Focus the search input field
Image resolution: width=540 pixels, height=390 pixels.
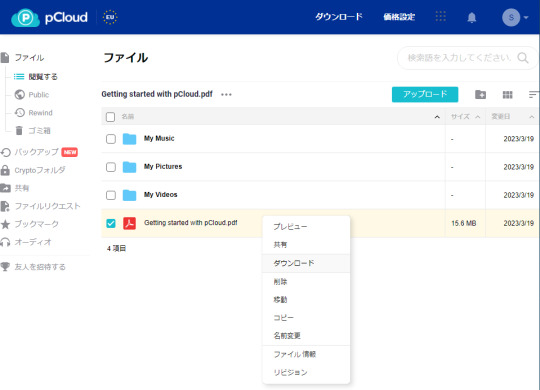pos(467,58)
